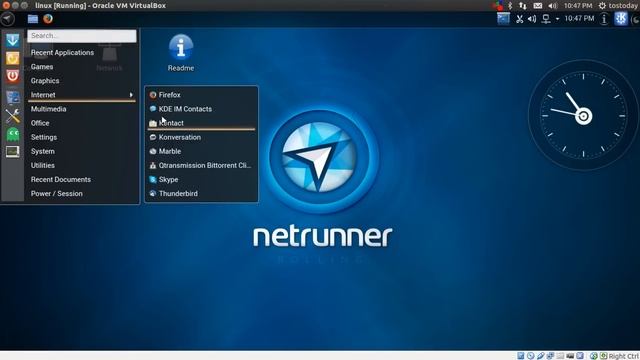The image size is (640, 360).
Task: Click the VirtualBox hard disk icon in the status bar
Action: tap(520, 356)
